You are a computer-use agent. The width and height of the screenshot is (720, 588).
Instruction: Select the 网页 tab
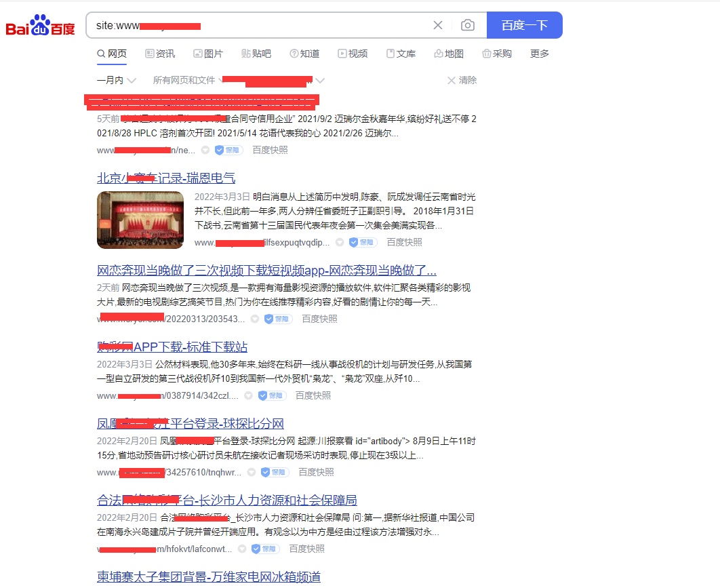(x=112, y=54)
